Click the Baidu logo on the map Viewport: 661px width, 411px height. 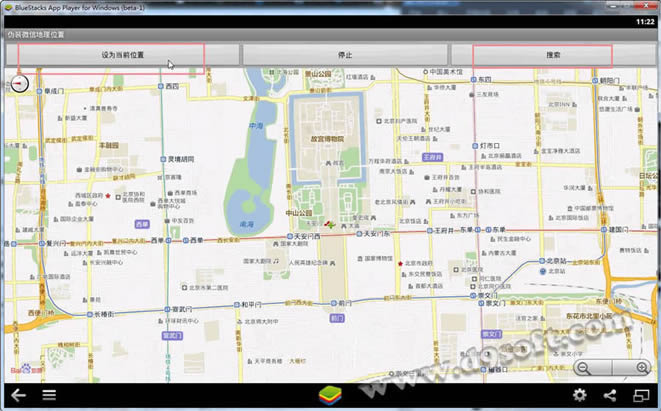tap(19, 371)
